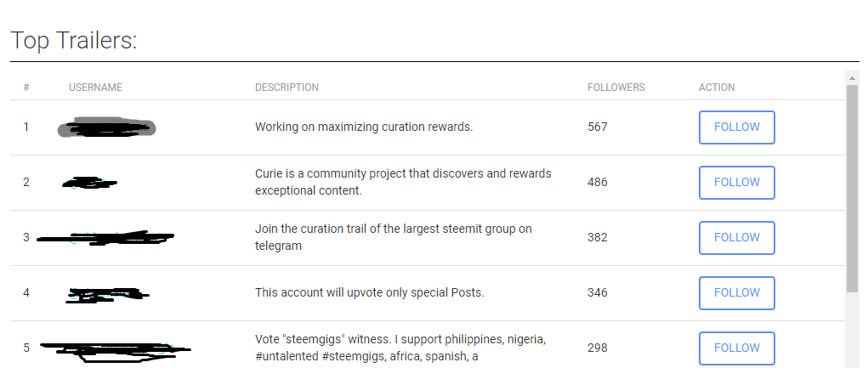The width and height of the screenshot is (868, 368).
Task: Click the Top Trailers heading
Action: point(74,41)
